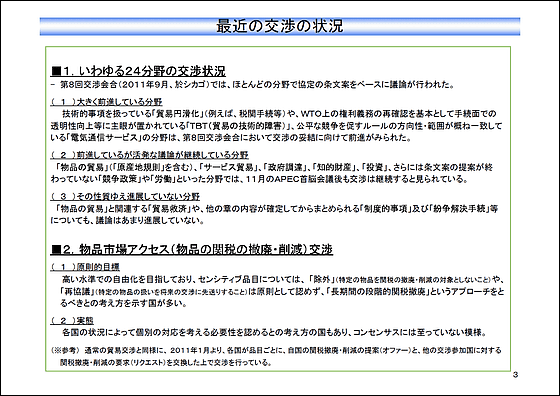This screenshot has height=396, width=560.
Task: Select heading 1. いわゆる24分野の交渉状況
Action: point(139,71)
